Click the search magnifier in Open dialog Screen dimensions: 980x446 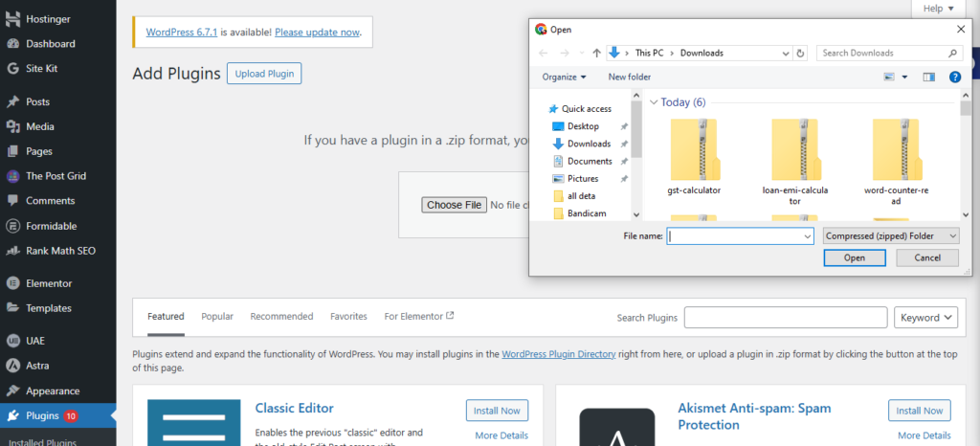pyautogui.click(x=952, y=53)
